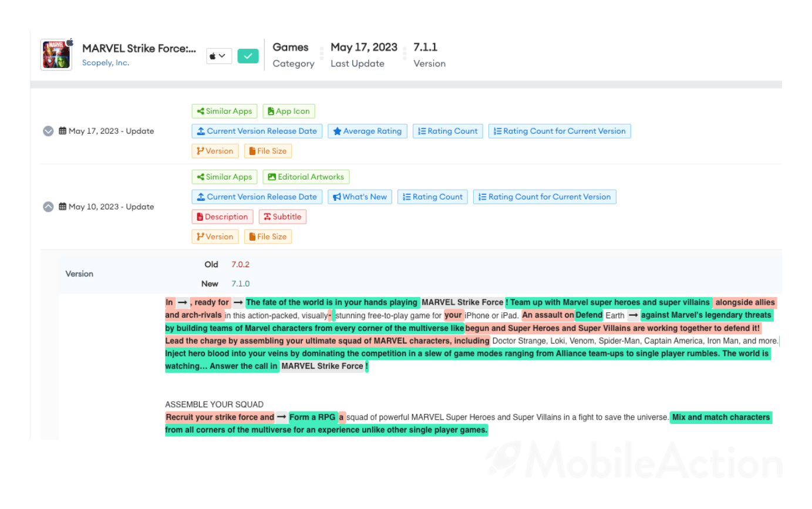Click File Size tag in May 17 update

coord(268,151)
